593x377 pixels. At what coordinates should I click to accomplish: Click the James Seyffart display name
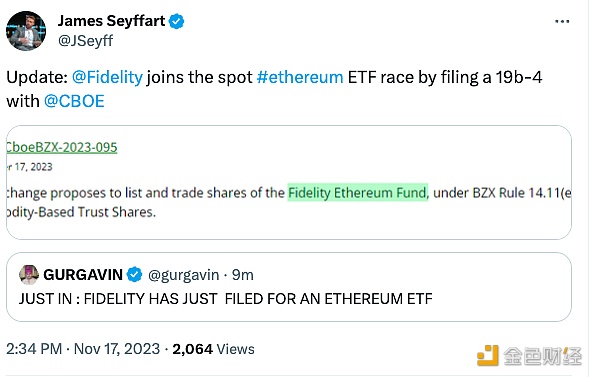point(111,21)
